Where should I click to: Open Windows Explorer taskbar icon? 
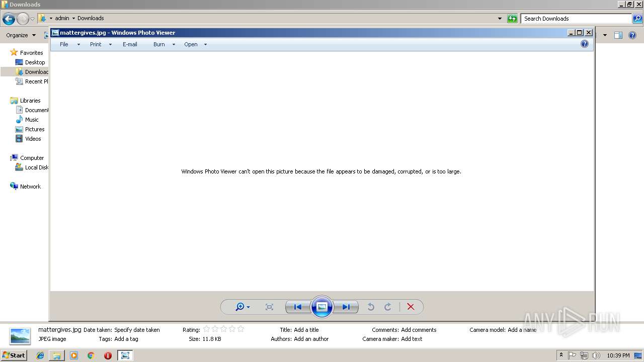pos(57,355)
